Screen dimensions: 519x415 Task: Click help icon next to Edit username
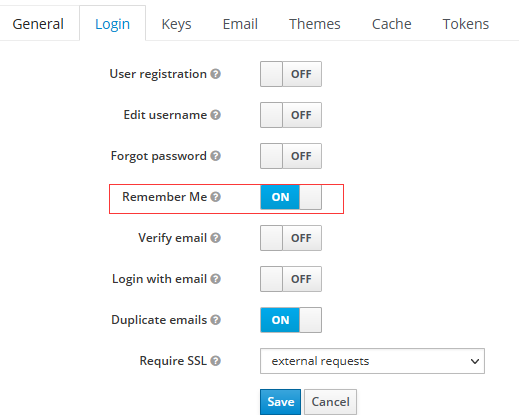point(215,115)
